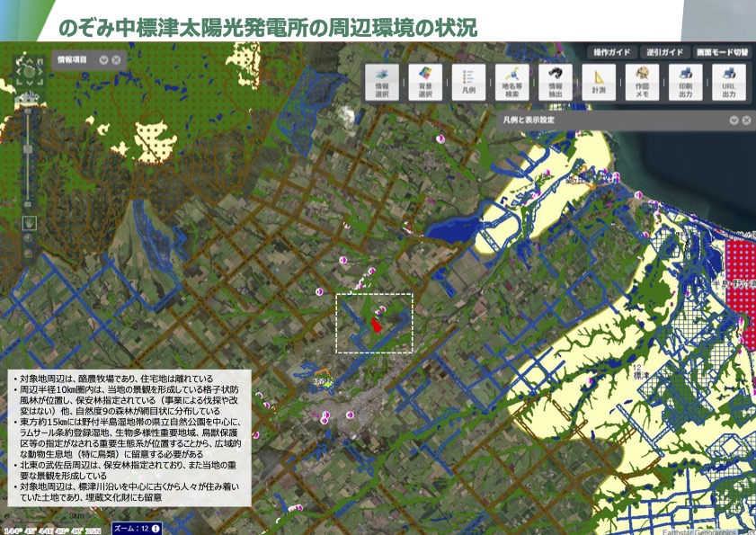The image size is (756, 535).
Task: Collapse the 情報項目 panel with its chevron
Action: [103, 60]
